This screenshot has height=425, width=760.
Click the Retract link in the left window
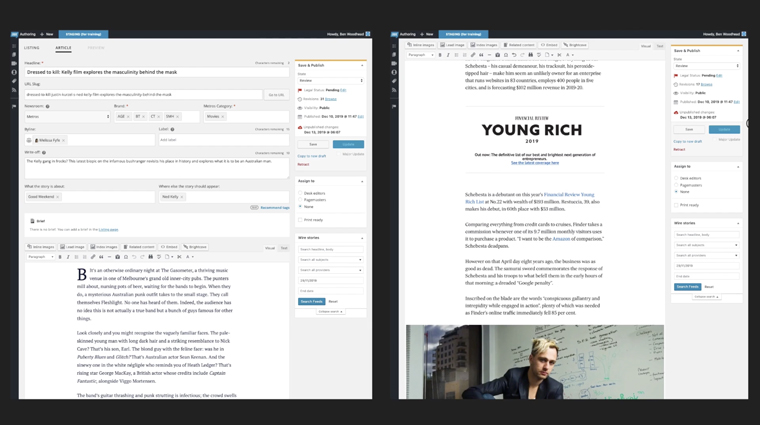click(303, 164)
